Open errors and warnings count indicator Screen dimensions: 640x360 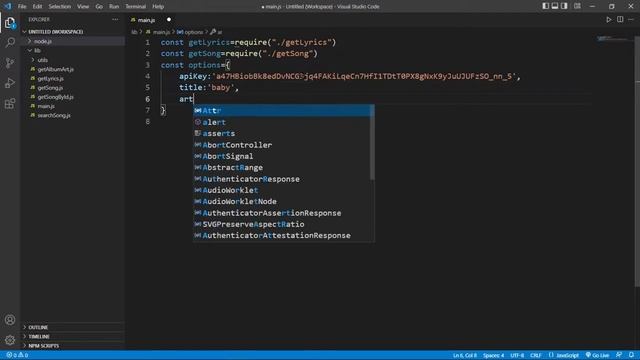coord(17,355)
